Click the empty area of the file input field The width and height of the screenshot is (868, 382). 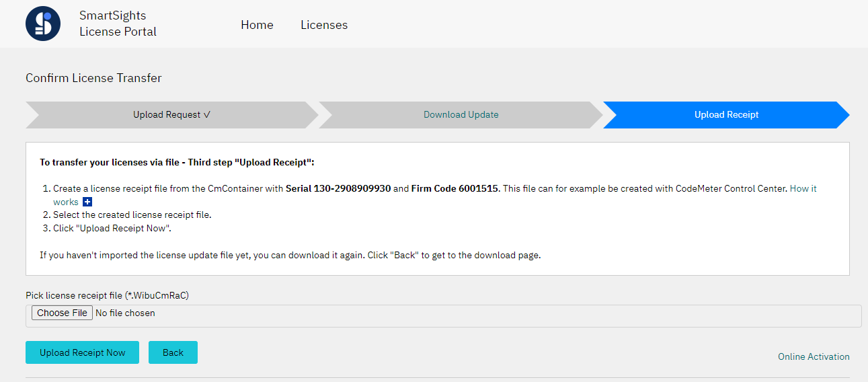click(508, 315)
